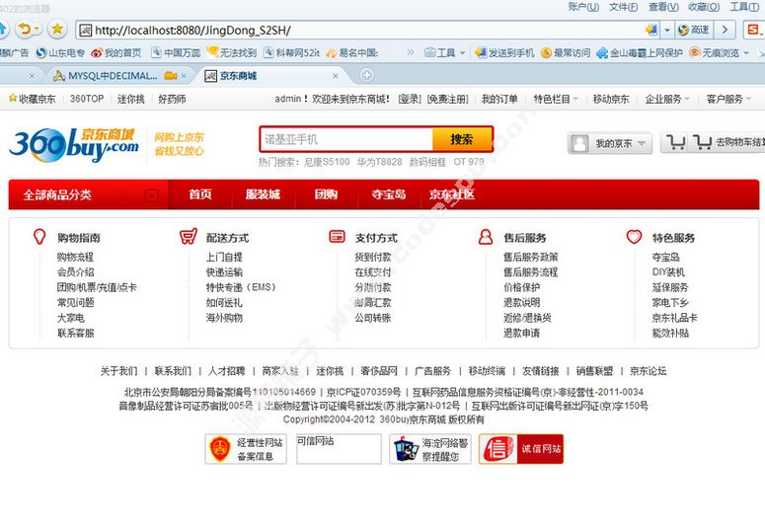Click the product search input field
This screenshot has width=765, height=532.
click(x=345, y=139)
